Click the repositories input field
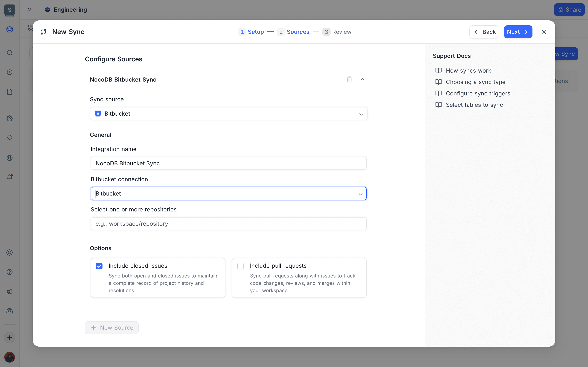588x367 pixels. click(228, 223)
